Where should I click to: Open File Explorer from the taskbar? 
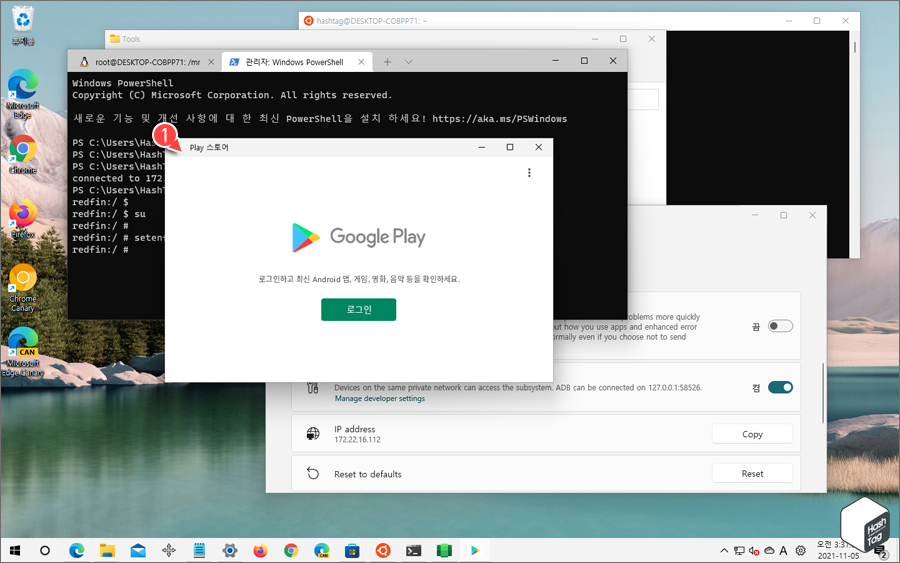[x=107, y=550]
